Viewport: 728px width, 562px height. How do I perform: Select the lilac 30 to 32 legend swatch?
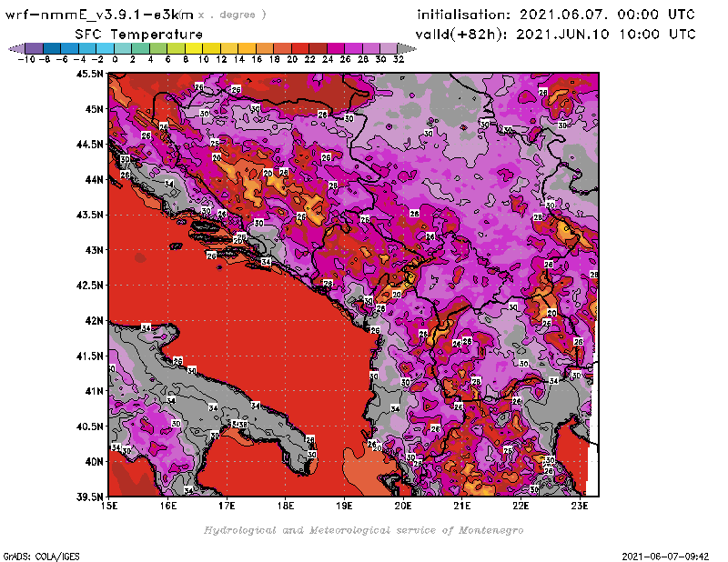(x=389, y=48)
